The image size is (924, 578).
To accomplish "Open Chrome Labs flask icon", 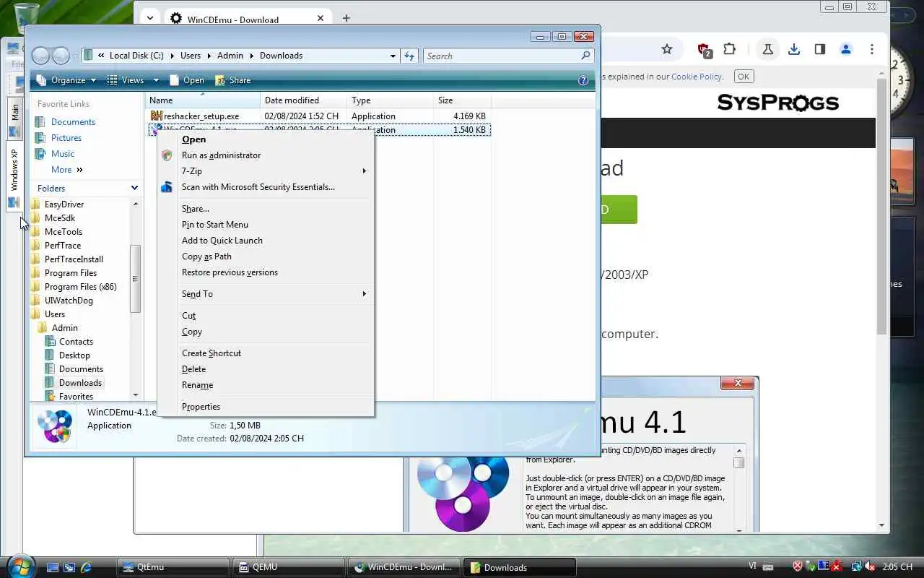I will click(767, 49).
